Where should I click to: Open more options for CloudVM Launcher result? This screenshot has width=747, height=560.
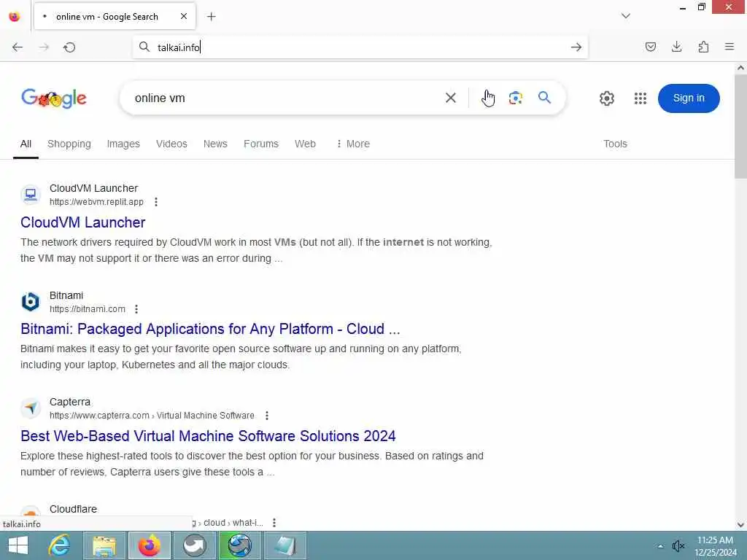[x=156, y=202]
